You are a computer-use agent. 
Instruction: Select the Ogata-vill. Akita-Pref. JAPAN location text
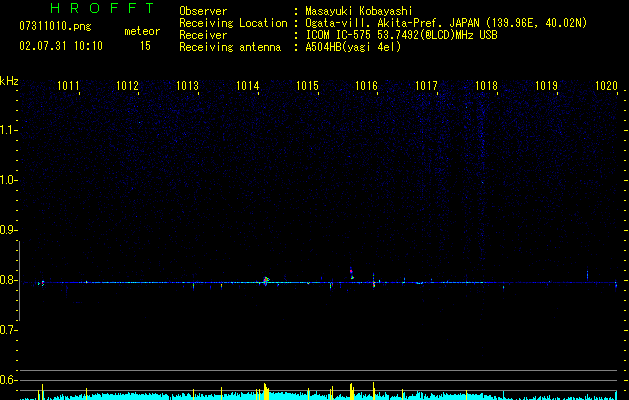pyautogui.click(x=446, y=23)
